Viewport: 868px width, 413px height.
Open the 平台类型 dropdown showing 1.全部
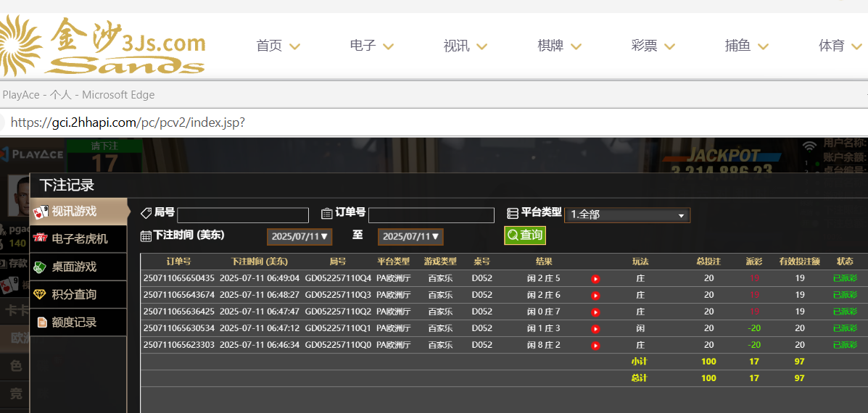pyautogui.click(x=627, y=215)
